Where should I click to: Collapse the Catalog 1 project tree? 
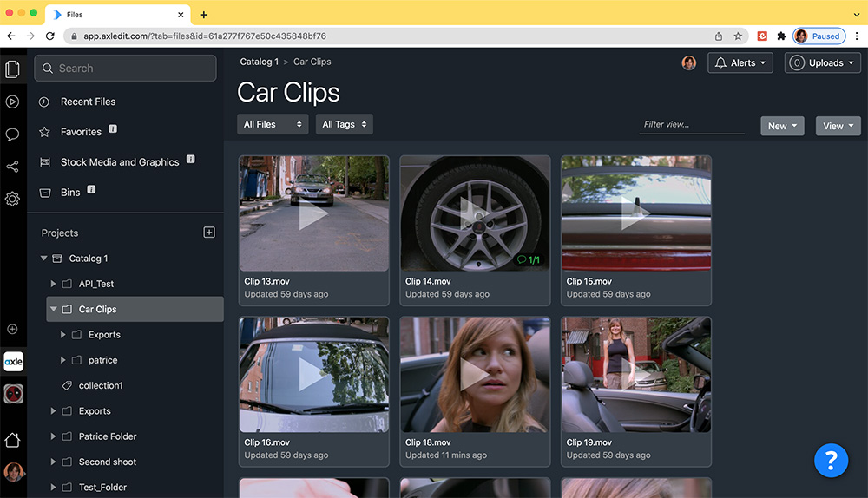tap(43, 259)
